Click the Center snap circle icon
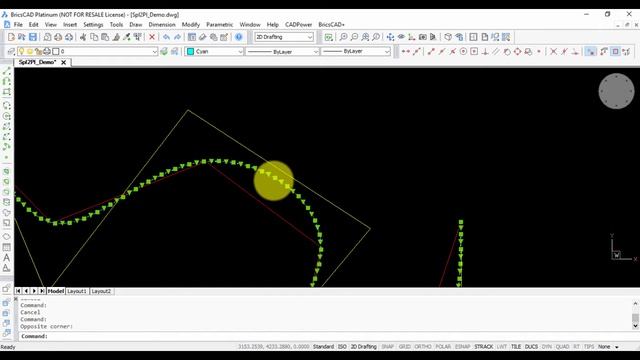Screen dimensions: 640x360 pos(463,51)
